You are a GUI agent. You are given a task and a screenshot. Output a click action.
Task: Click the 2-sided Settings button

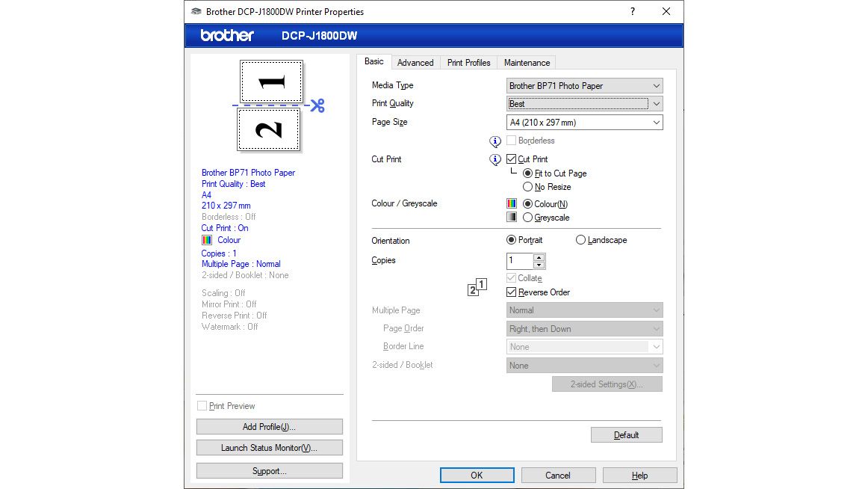pyautogui.click(x=607, y=384)
